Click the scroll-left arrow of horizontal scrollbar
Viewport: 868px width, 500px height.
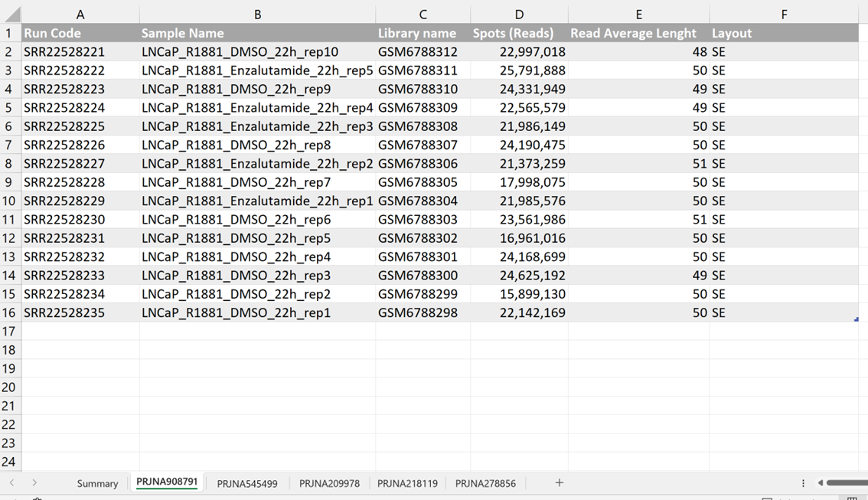point(820,483)
